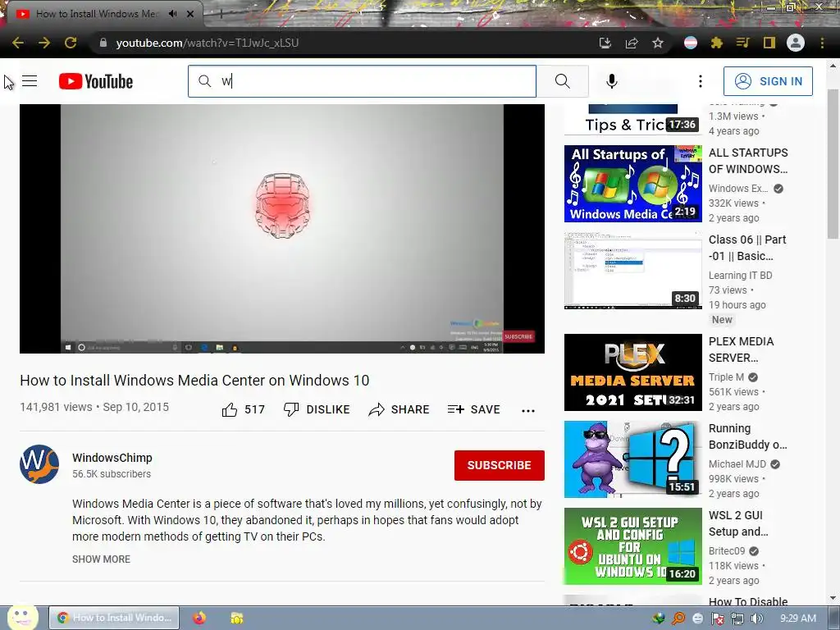Open the extensions puzzle piece icon

click(x=716, y=43)
